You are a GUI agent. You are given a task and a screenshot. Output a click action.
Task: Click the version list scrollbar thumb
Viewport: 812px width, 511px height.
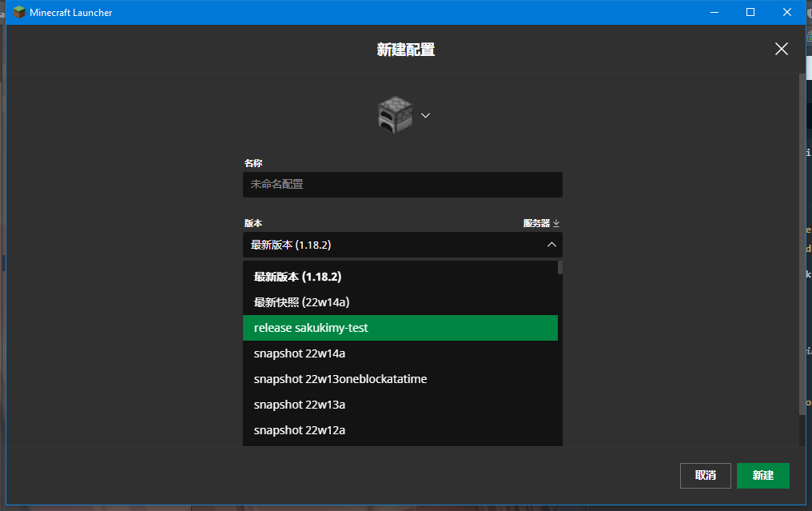[x=559, y=267]
